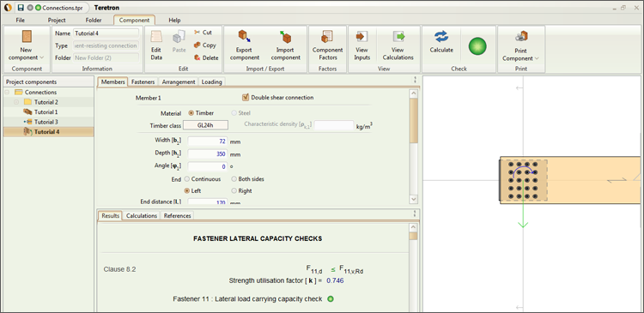Toggle Double shear connection checkbox

coord(246,97)
